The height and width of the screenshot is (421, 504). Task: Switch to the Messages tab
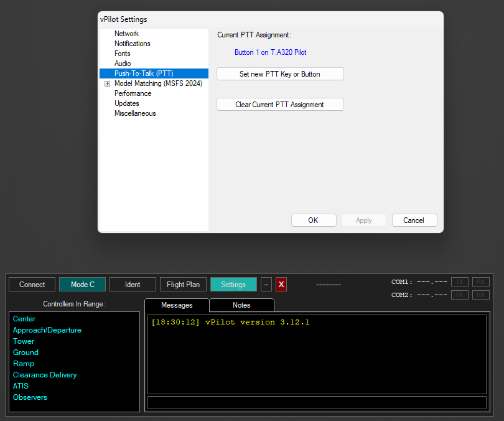tap(177, 305)
